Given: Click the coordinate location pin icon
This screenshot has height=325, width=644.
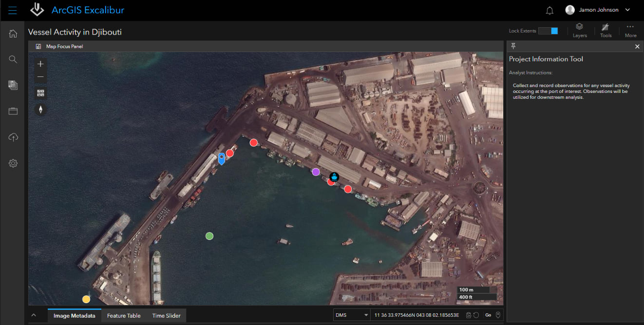Looking at the screenshot, I should click(x=498, y=315).
